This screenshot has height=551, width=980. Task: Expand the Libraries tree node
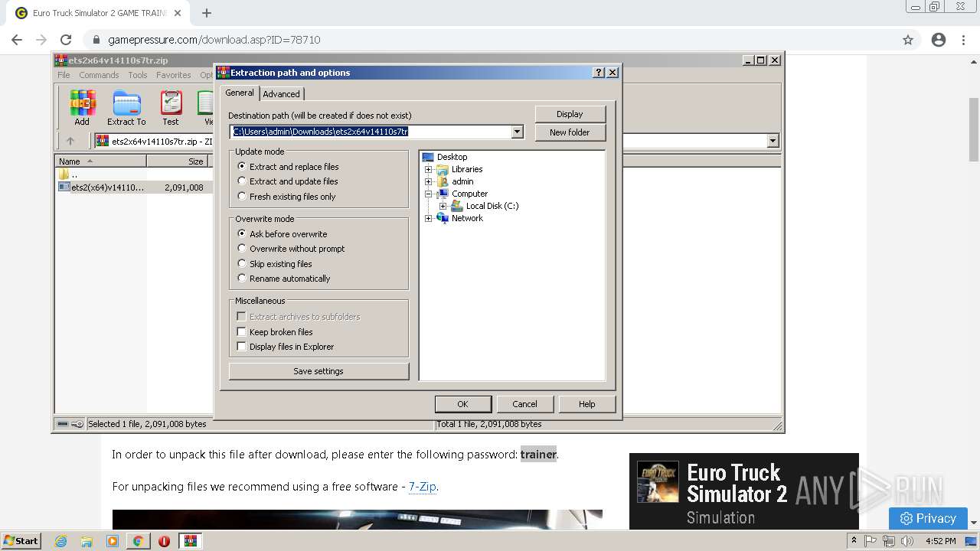tap(429, 169)
